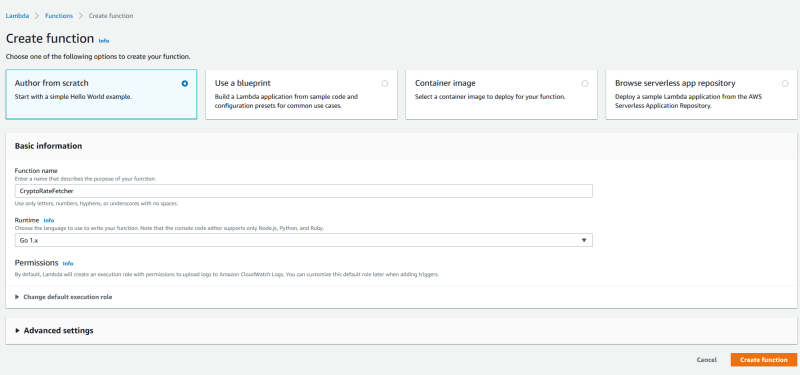
Task: Click the 'Start with a simple Hello World example.' text
Action: (x=73, y=96)
